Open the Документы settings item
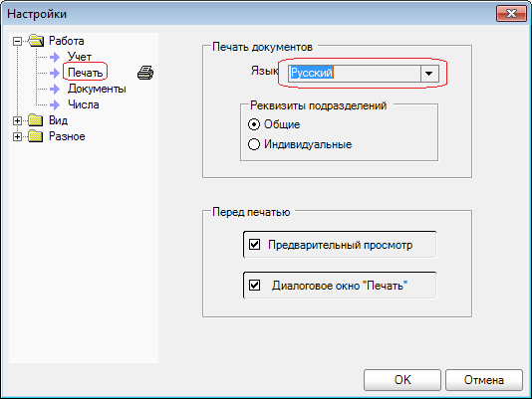Viewport: 532px width, 399px height. (x=97, y=89)
